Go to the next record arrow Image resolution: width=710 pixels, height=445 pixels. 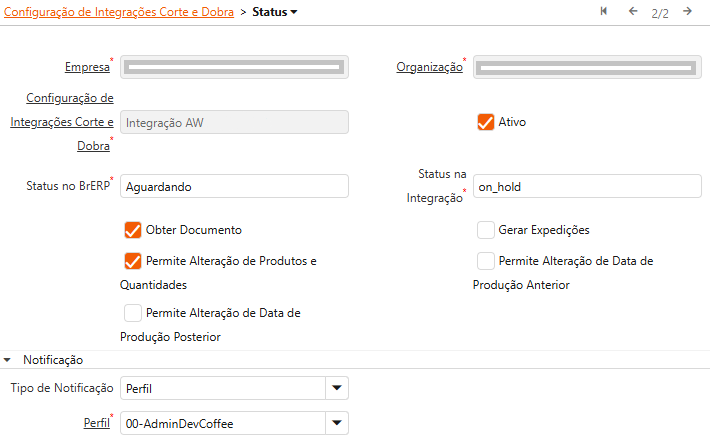click(x=687, y=12)
